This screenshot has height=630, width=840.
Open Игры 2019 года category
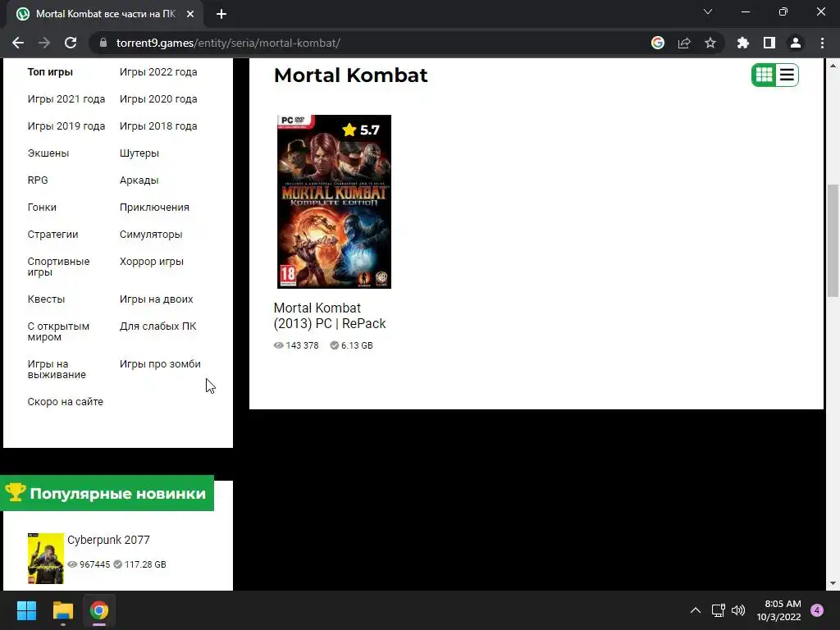point(66,126)
